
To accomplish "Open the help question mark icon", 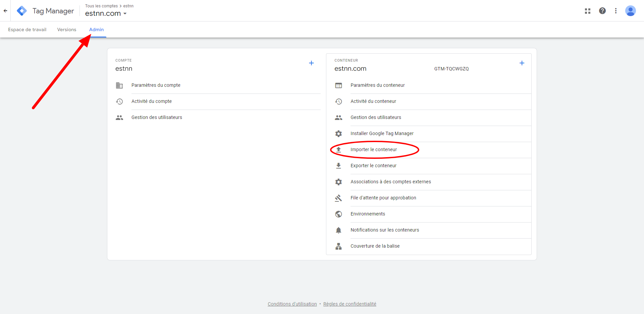I will [x=602, y=11].
